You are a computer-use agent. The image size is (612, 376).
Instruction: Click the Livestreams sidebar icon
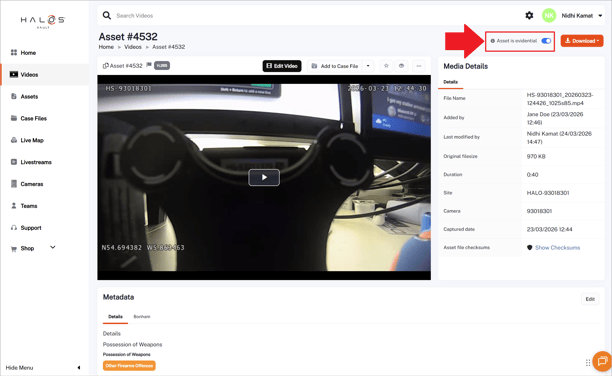click(14, 162)
